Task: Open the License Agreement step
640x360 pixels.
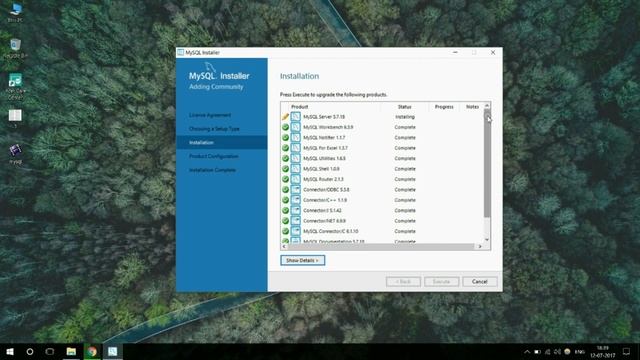Action: tap(210, 115)
